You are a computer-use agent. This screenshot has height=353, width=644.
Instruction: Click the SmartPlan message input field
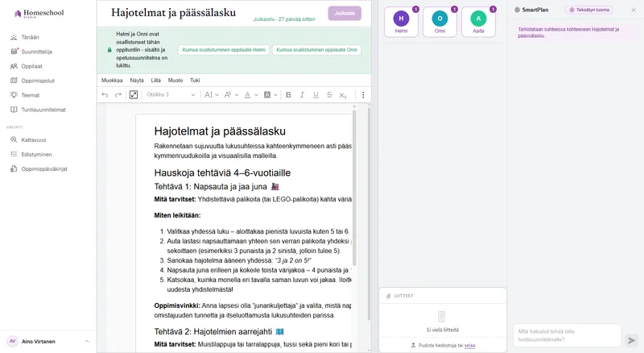point(567,335)
